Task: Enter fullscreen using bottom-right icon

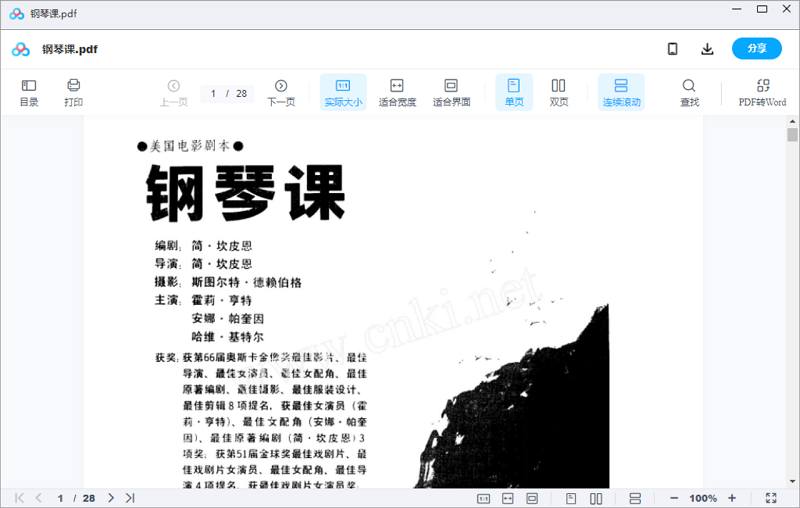Action: coord(771,498)
